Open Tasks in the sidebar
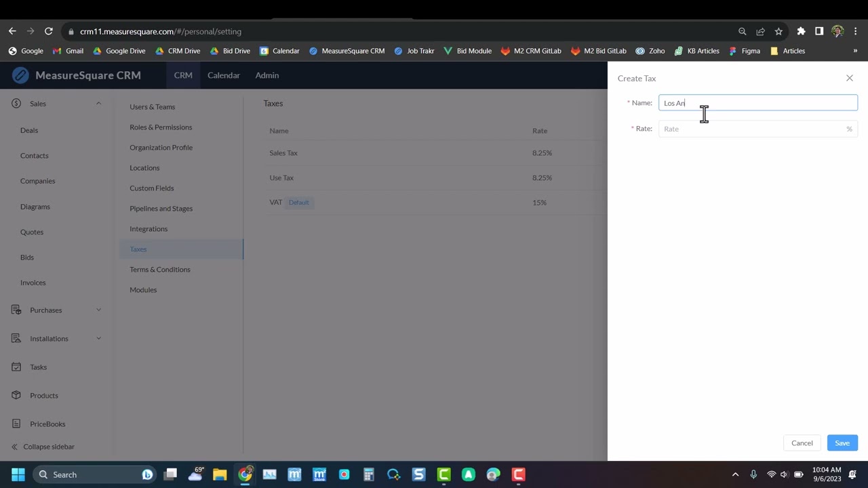Viewport: 868px width, 488px height. (38, 367)
